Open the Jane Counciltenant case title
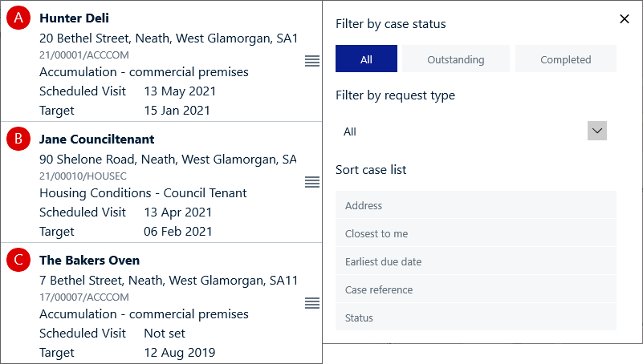The image size is (643, 364). click(x=96, y=139)
